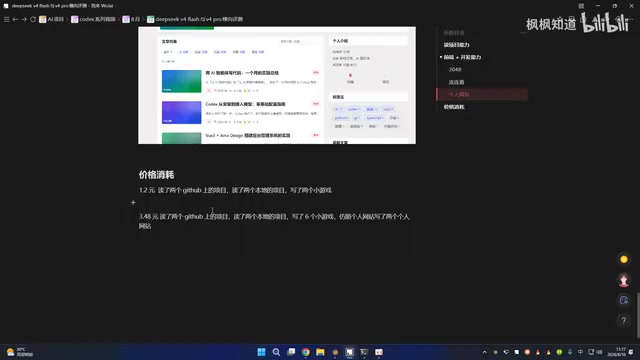
Task: Open Task View on taskbar
Action: click(291, 352)
